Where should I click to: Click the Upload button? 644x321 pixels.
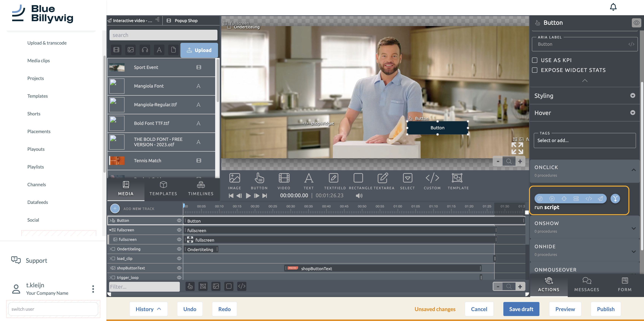click(199, 50)
